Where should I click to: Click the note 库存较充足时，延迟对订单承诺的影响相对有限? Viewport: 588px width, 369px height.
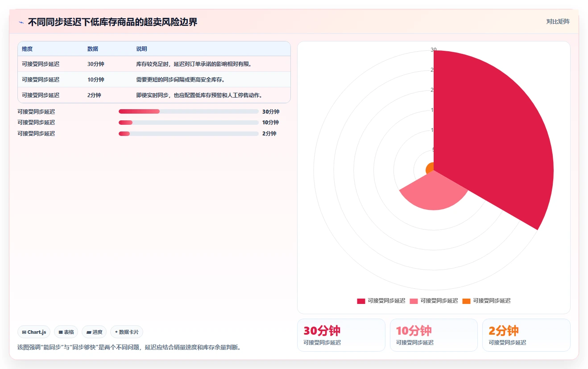[194, 64]
